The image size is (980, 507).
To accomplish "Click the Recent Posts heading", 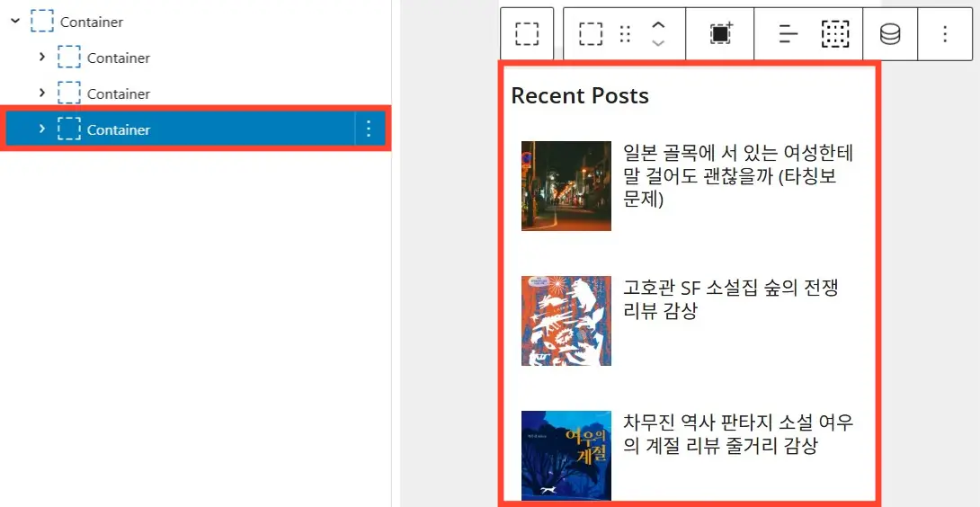I will click(580, 95).
